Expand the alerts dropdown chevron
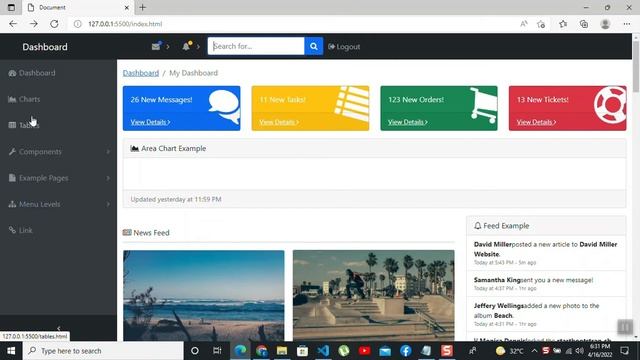This screenshot has height=360, width=640. [198, 47]
